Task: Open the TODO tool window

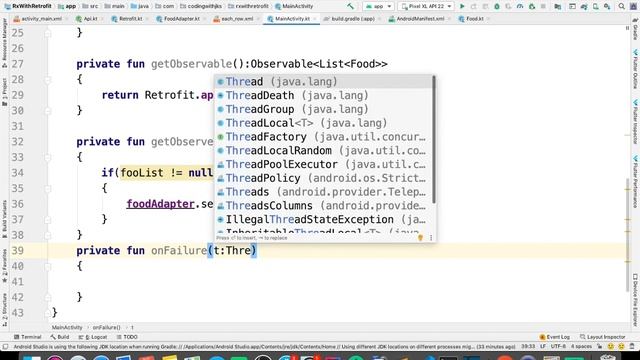Action: pos(127,337)
